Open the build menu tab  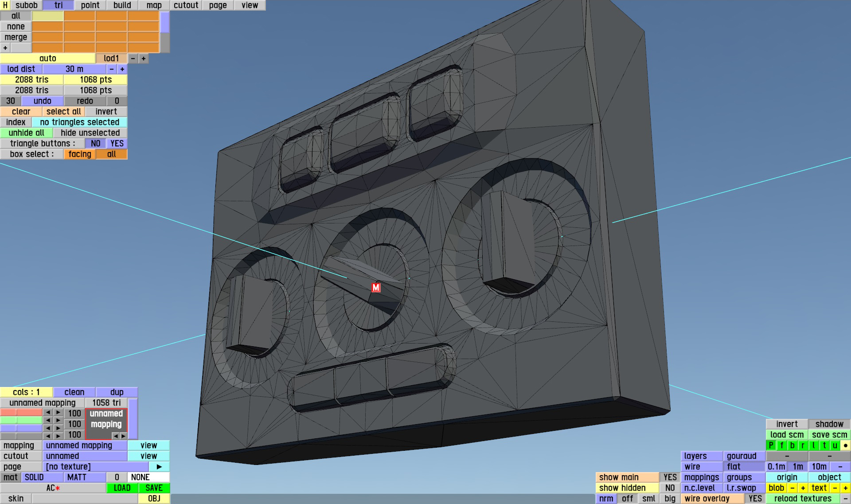click(122, 5)
